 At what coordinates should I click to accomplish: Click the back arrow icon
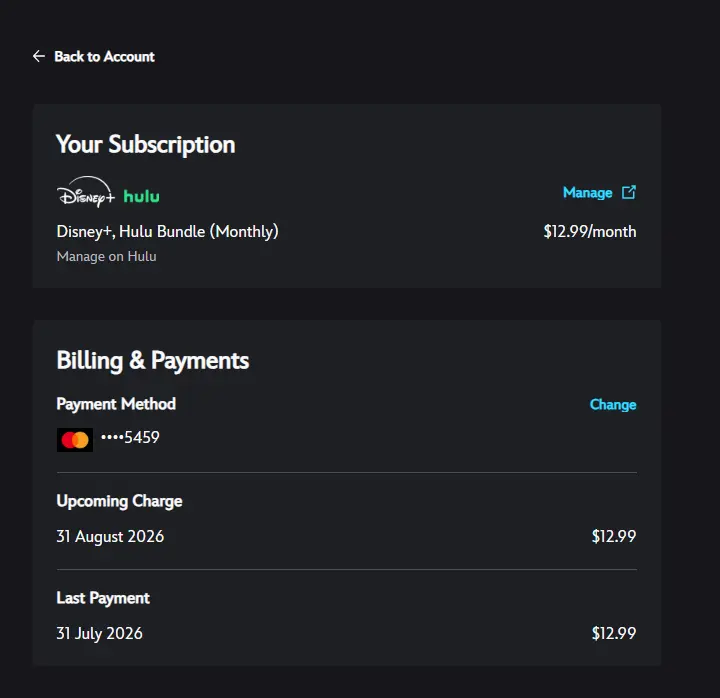point(39,56)
